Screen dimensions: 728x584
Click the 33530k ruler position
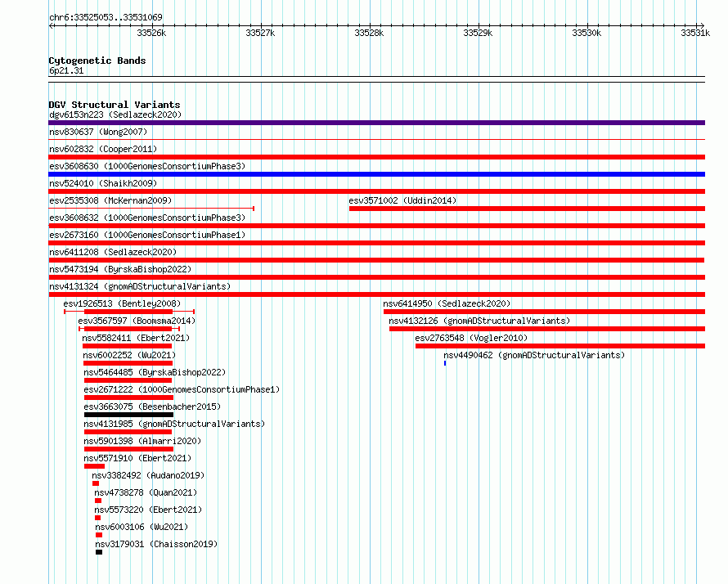coord(586,33)
